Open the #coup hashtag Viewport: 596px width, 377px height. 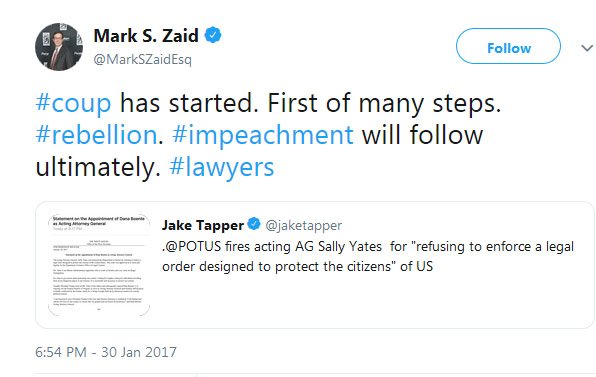[73, 103]
